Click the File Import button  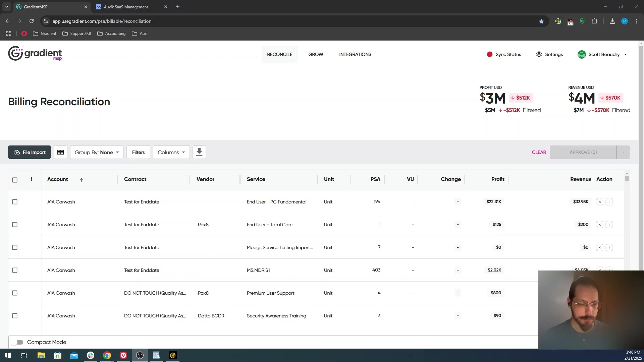30,152
